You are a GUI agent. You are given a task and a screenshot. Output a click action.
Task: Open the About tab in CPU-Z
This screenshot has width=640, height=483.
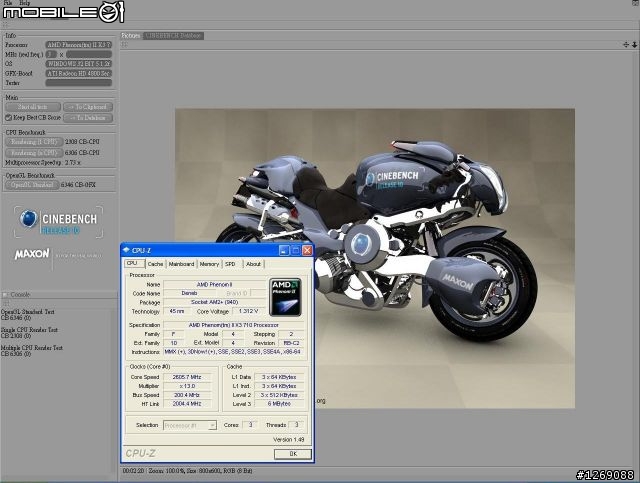tap(253, 264)
